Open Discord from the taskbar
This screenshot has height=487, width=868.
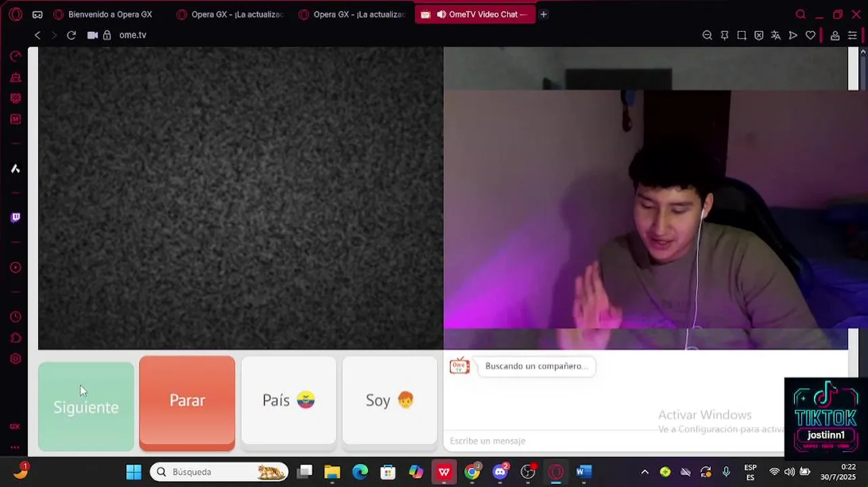[500, 472]
